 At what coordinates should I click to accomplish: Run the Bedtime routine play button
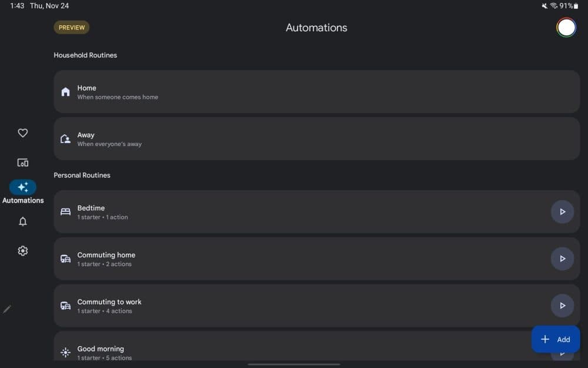[x=562, y=212]
